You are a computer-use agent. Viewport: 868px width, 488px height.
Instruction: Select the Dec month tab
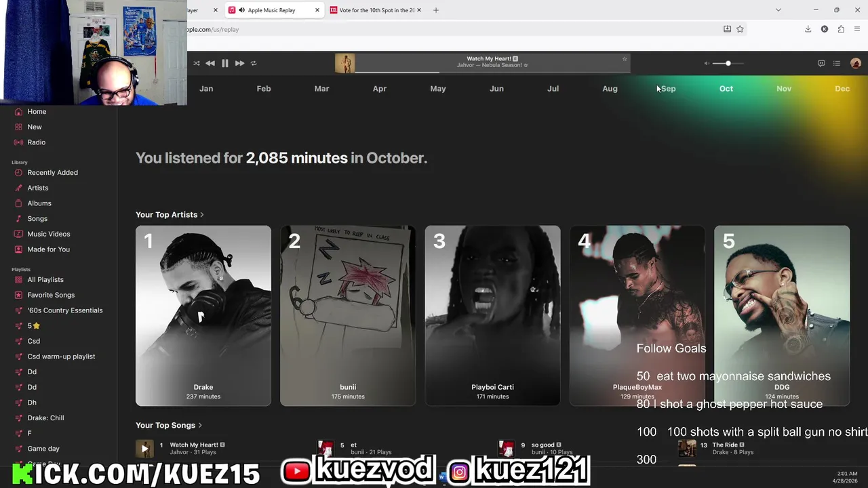tap(842, 89)
